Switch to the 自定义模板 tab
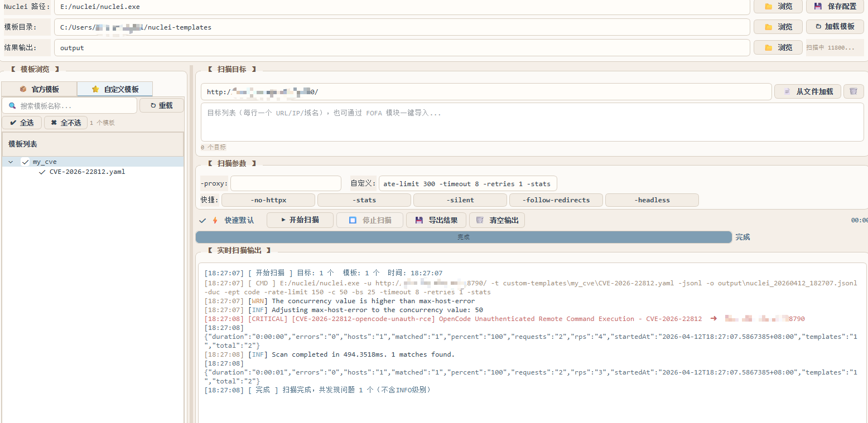Viewport: 868px width, 423px height. (x=115, y=89)
